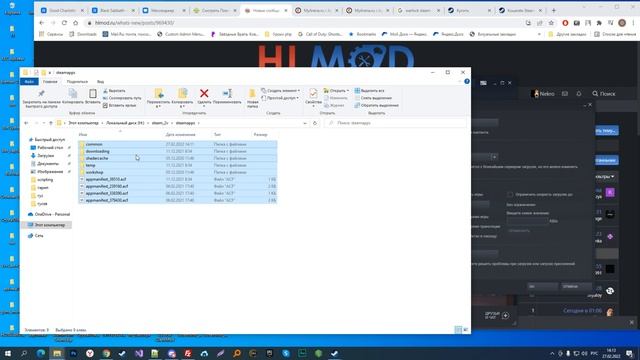Open the Open dropdown in ribbon

(336, 91)
